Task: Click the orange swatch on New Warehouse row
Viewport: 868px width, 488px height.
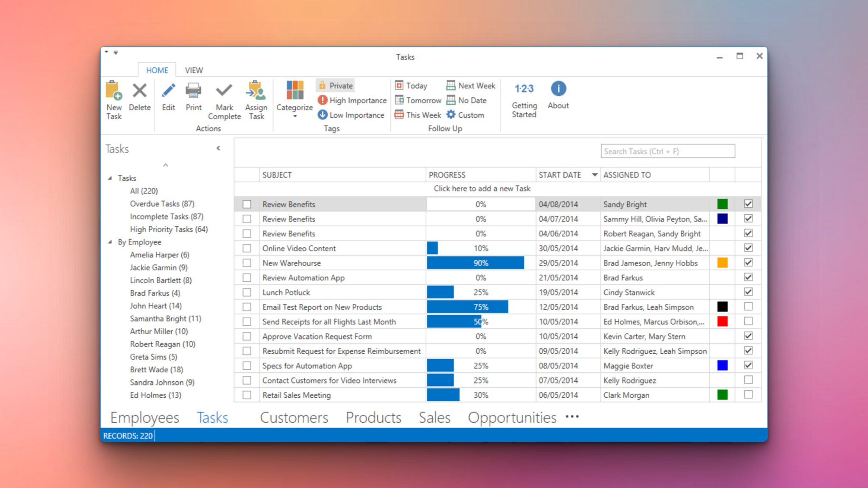Action: tap(722, 263)
